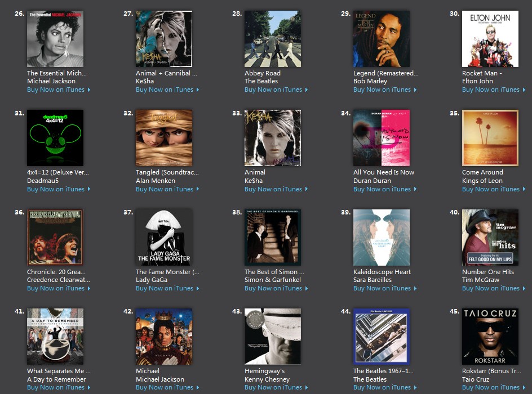Open Lady Gaga The Fame Monster artwork
Image resolution: width=532 pixels, height=394 pixels.
(164, 238)
